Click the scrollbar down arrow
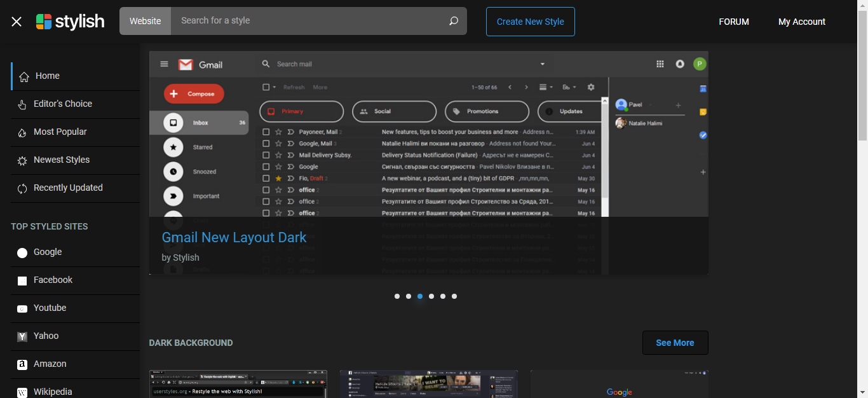This screenshot has width=868, height=398. (862, 392)
